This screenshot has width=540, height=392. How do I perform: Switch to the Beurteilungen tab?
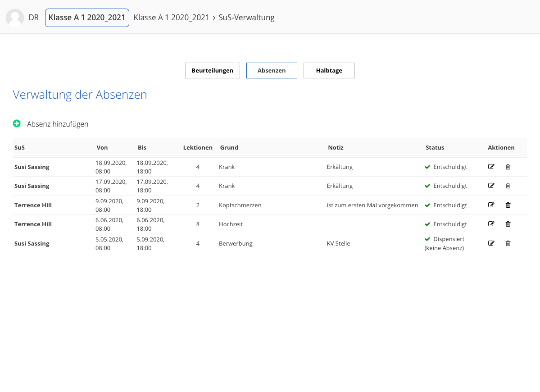[212, 70]
